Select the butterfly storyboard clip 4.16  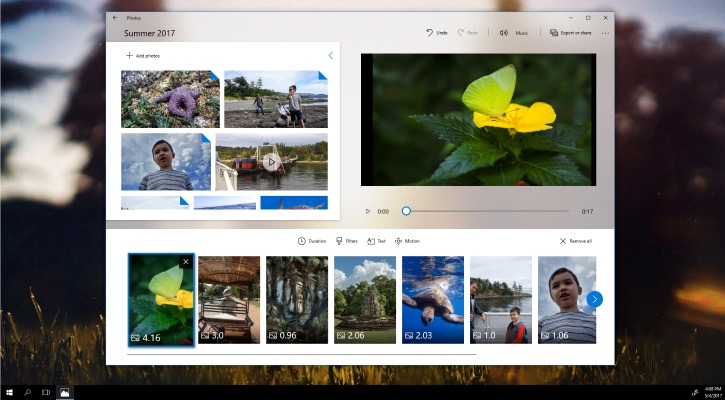click(161, 300)
